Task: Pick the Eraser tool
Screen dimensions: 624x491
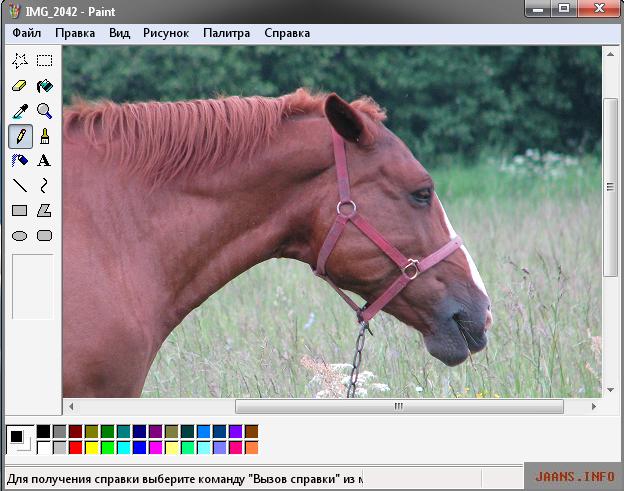Action: tap(19, 86)
